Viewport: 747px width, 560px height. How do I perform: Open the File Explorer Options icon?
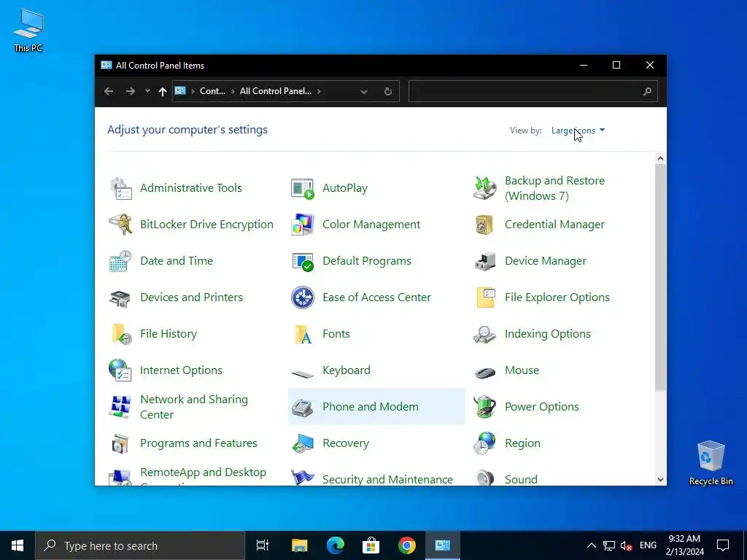tap(485, 297)
